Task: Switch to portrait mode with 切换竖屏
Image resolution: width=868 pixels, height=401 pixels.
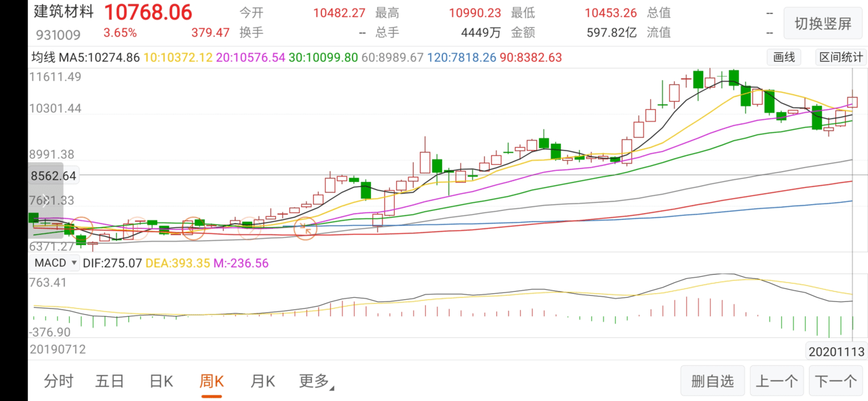Action: (823, 24)
